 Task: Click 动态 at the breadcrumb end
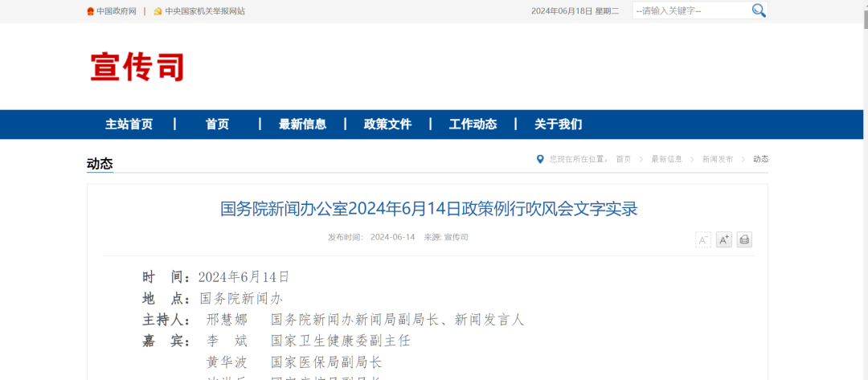(x=760, y=159)
